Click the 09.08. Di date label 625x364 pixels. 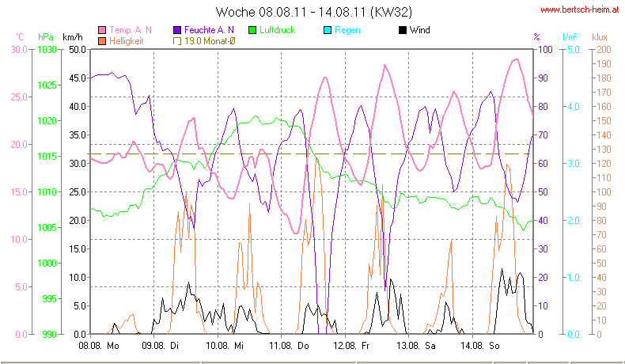click(161, 346)
